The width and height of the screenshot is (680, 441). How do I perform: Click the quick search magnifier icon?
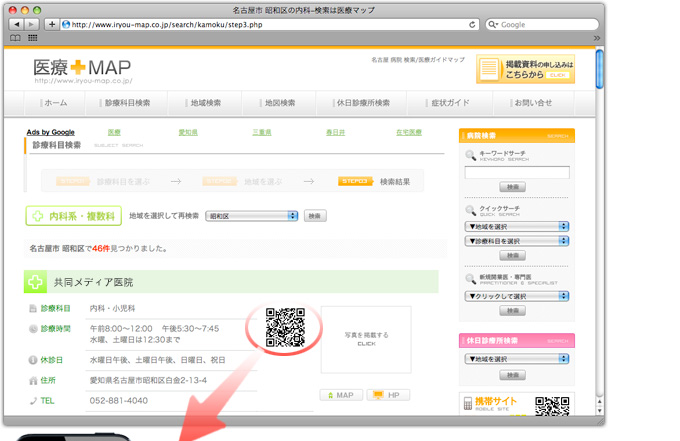coord(470,210)
